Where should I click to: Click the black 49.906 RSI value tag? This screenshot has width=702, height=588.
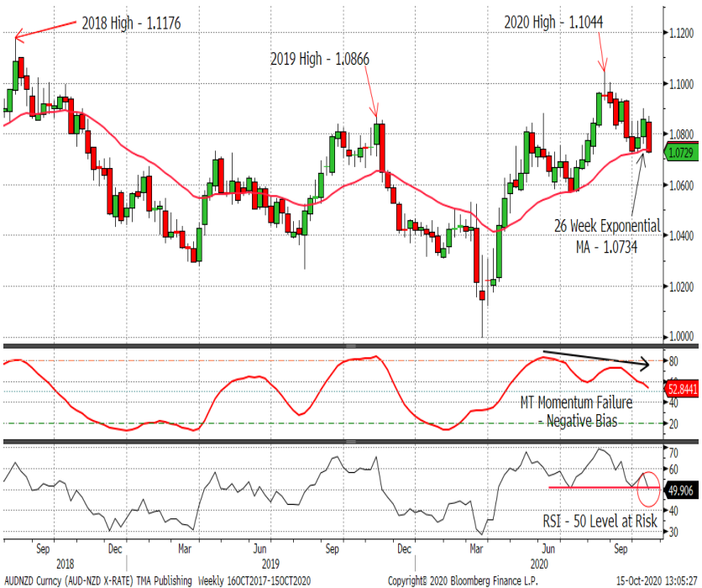(680, 491)
